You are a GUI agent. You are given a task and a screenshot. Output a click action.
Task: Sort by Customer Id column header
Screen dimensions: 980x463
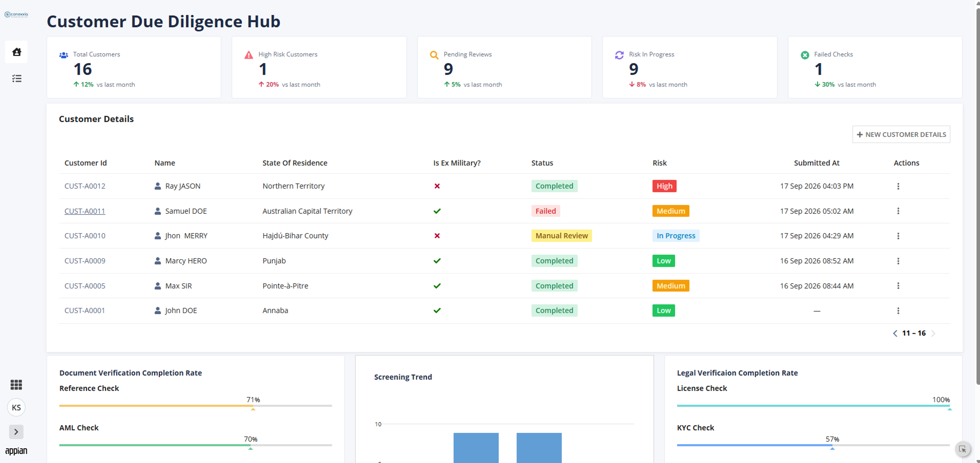[85, 163]
